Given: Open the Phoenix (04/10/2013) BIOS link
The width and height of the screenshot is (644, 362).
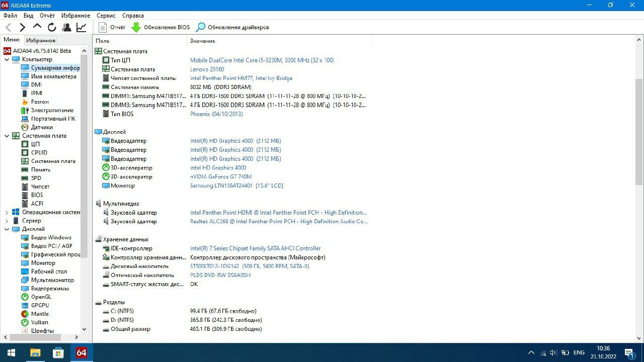Looking at the screenshot, I should point(216,114).
